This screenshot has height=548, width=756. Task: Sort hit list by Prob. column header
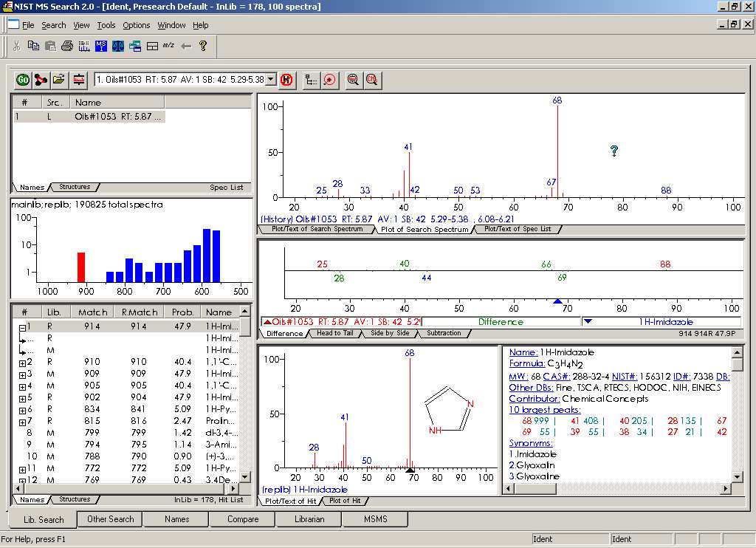tap(182, 312)
